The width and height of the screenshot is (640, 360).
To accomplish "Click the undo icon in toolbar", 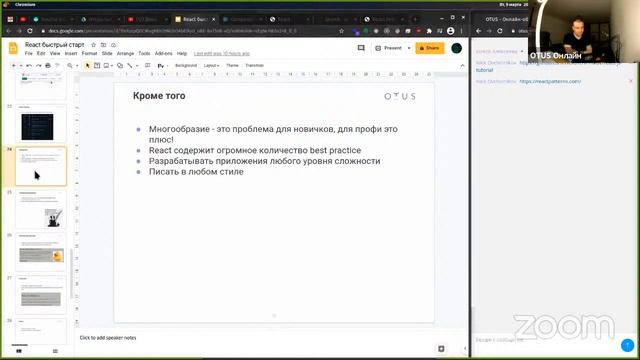I will tap(29, 65).
